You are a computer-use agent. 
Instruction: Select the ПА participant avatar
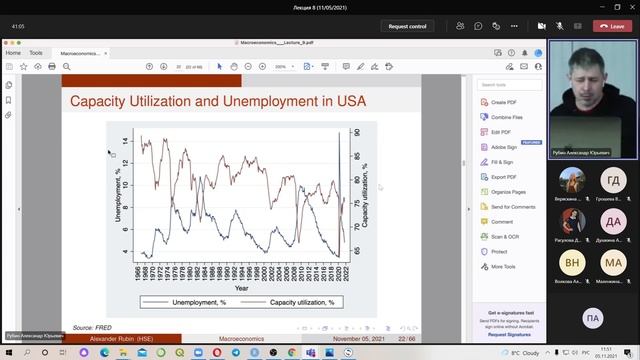point(593,318)
